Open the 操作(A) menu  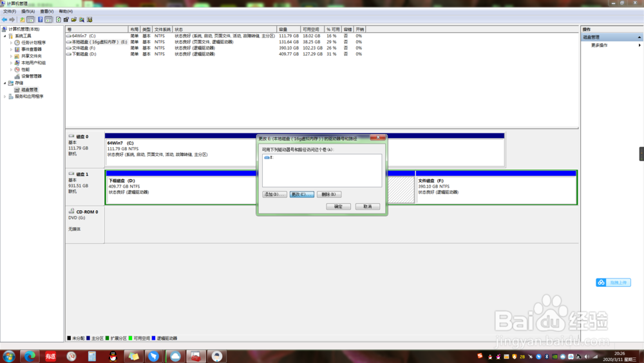click(x=28, y=12)
